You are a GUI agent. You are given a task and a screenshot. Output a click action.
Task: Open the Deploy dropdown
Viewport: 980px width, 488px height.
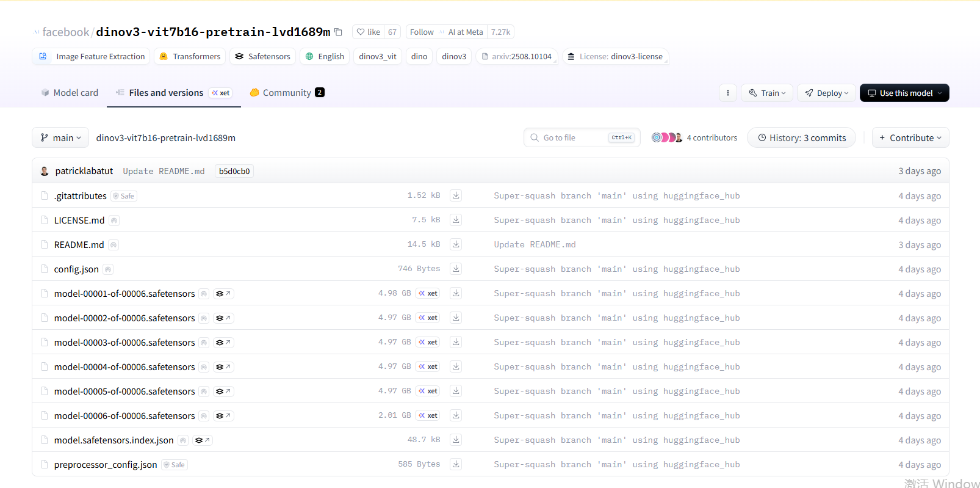coord(826,93)
